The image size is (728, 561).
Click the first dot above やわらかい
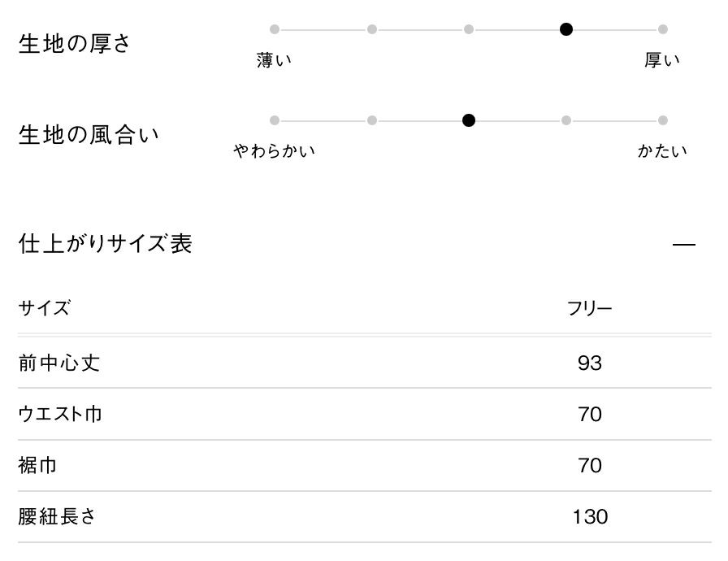click(x=275, y=120)
